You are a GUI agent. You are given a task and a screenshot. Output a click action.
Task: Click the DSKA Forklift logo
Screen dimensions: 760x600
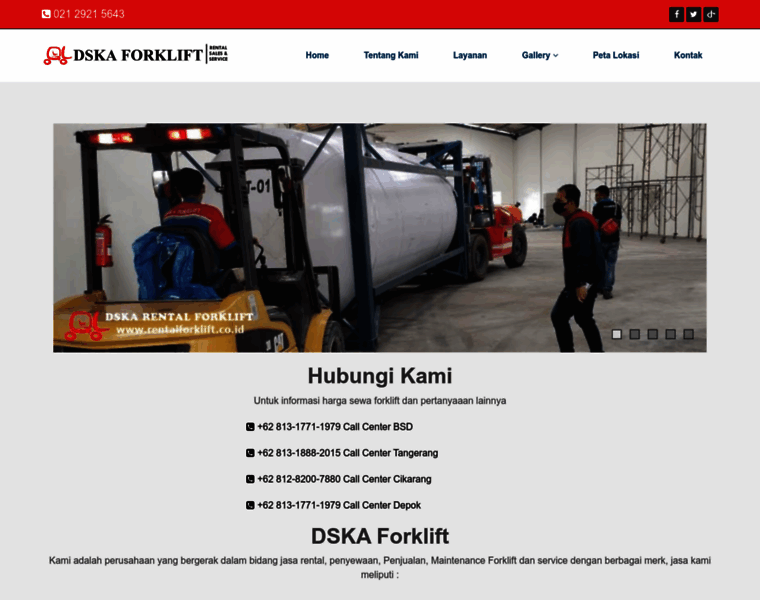136,55
